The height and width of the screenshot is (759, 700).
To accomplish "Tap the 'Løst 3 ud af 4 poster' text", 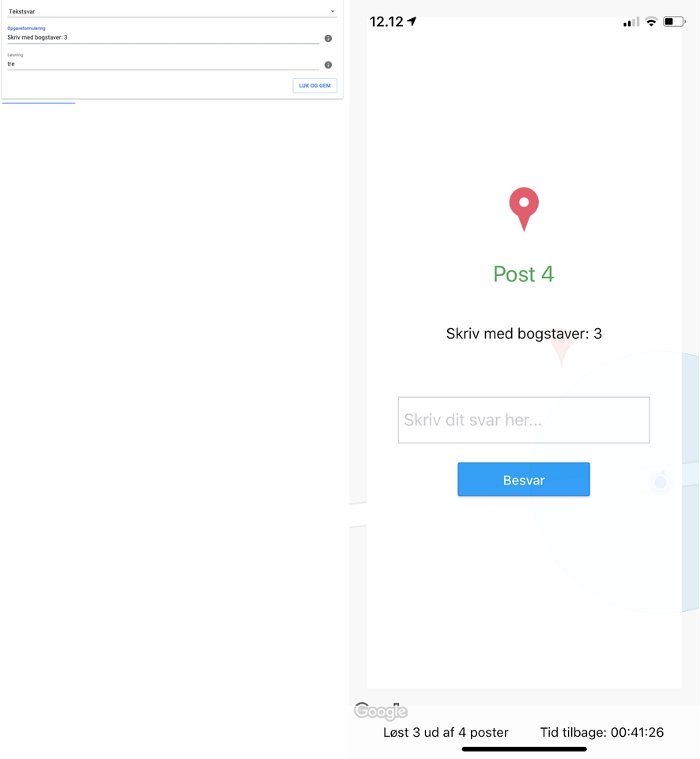I will point(446,732).
